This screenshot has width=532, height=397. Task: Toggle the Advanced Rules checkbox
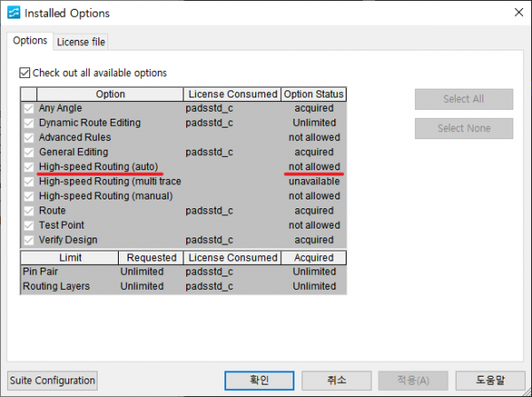[x=29, y=137]
